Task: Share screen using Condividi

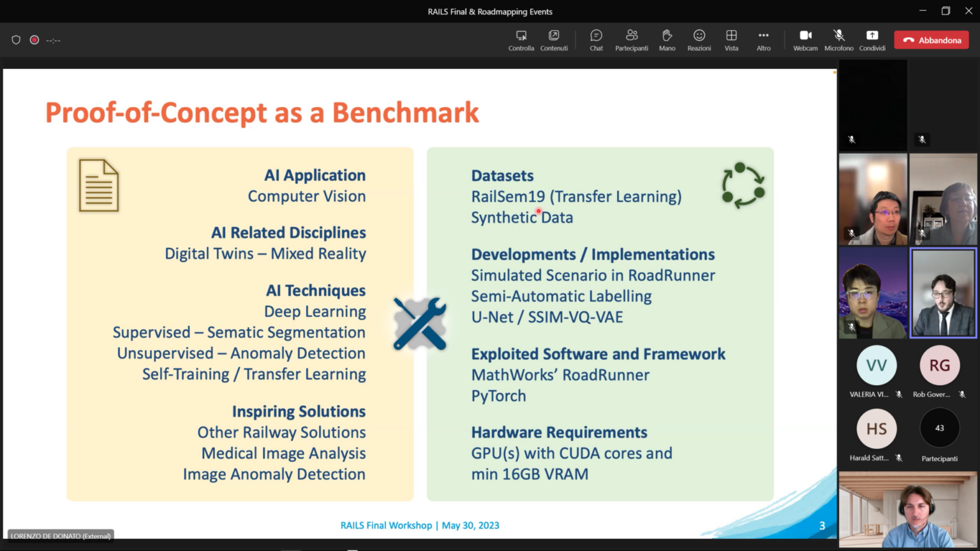Action: tap(872, 40)
